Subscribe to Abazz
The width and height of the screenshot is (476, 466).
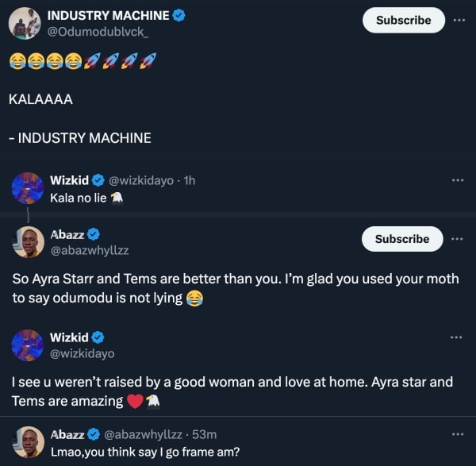click(402, 239)
